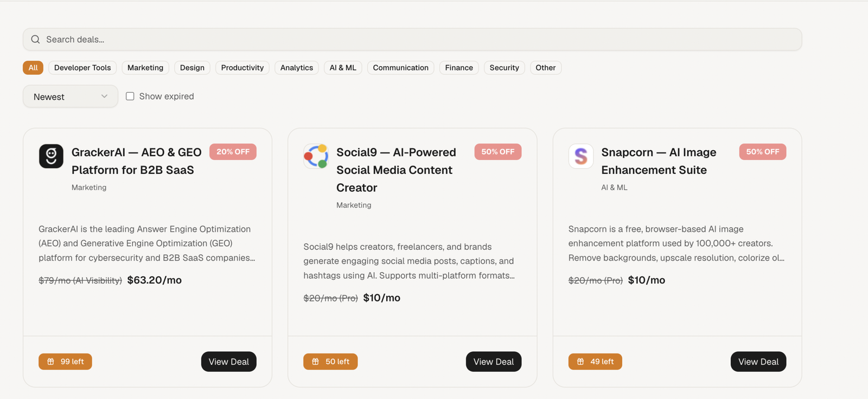Open the Snapcorn AI Image Enhancement Suite title
The image size is (868, 399).
(659, 161)
